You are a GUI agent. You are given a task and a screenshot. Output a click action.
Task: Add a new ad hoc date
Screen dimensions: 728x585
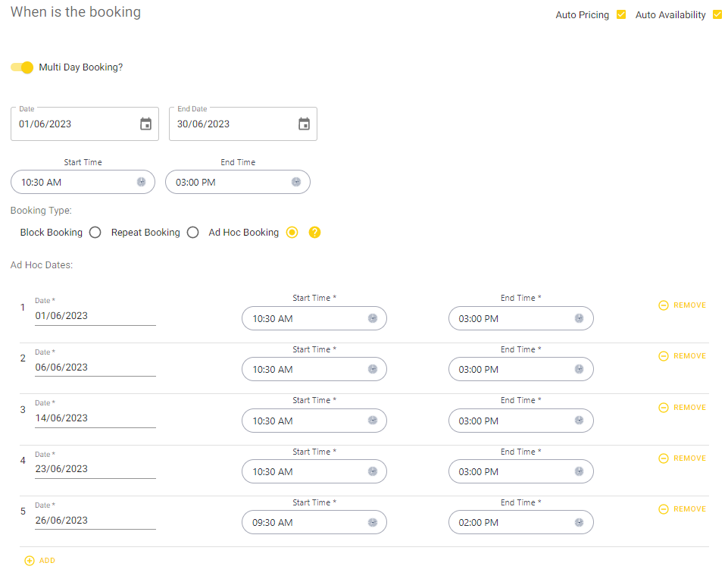click(x=40, y=561)
